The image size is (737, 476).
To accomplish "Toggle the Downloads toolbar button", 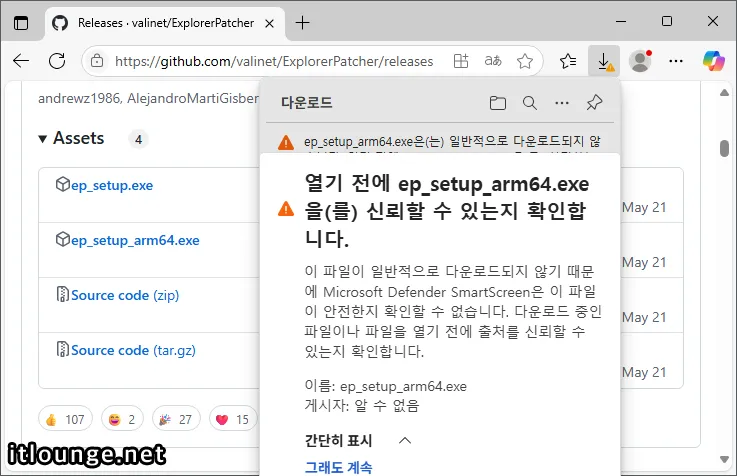I will (x=604, y=61).
